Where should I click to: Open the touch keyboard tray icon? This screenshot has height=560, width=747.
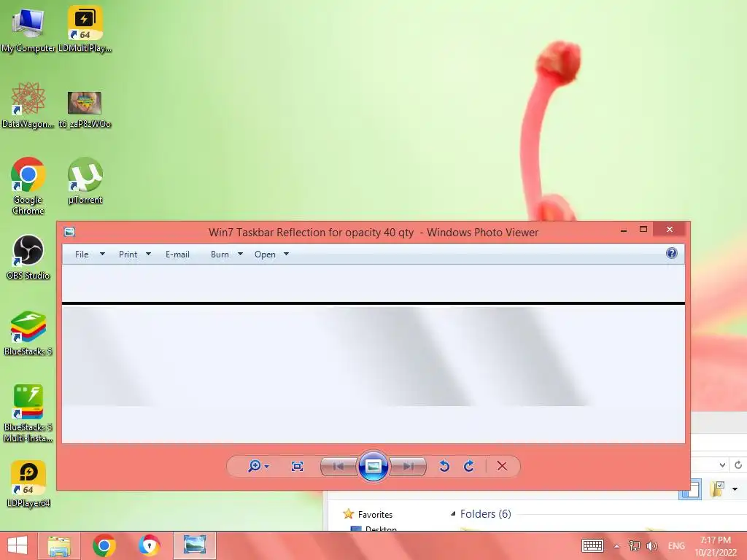tap(592, 545)
